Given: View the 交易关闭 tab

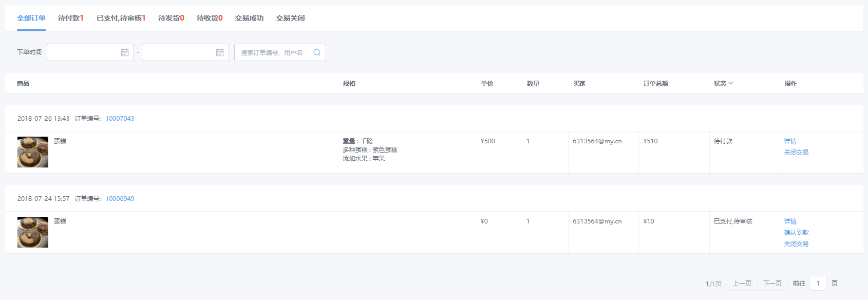Looking at the screenshot, I should [x=290, y=18].
